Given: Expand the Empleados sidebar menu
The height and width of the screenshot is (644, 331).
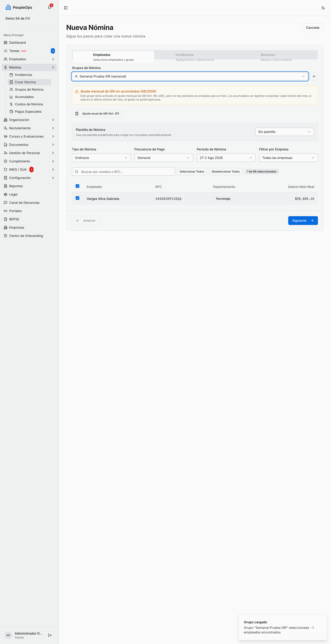Looking at the screenshot, I should [29, 59].
